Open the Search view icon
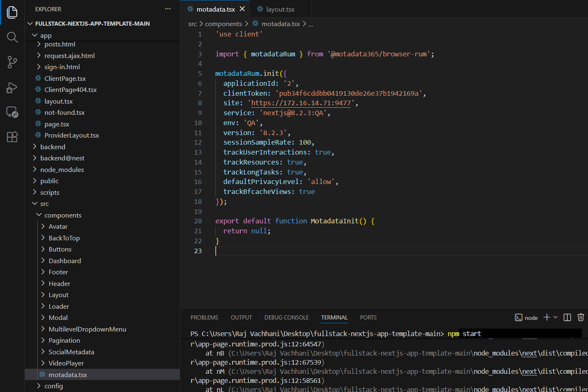 click(x=12, y=37)
